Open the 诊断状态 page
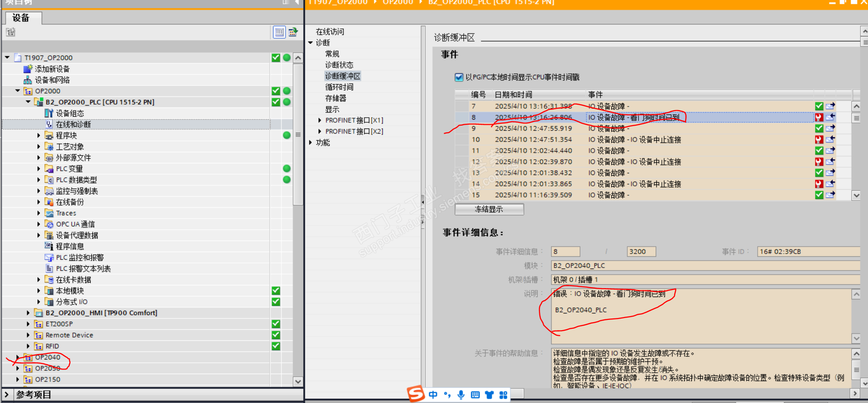This screenshot has width=868, height=403. tap(339, 65)
